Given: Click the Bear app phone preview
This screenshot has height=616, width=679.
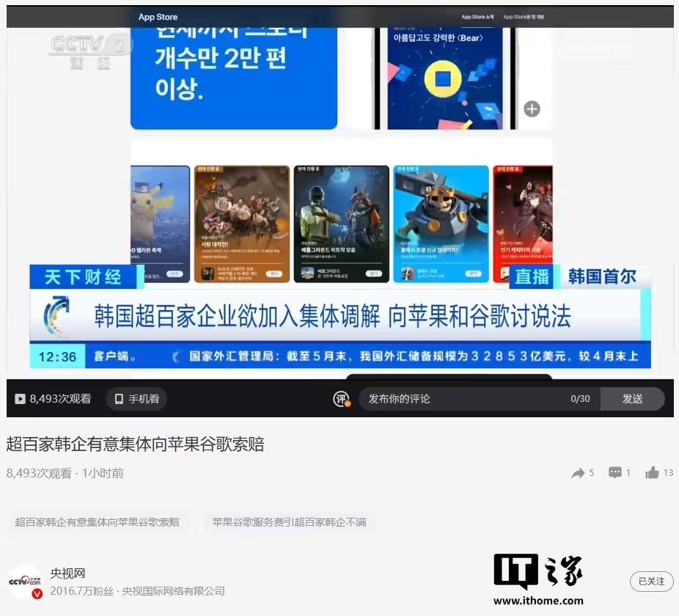Looking at the screenshot, I should tap(445, 78).
